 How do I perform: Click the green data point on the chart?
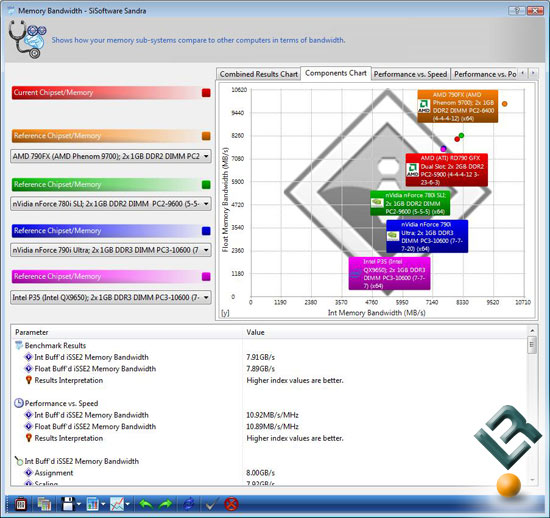click(461, 135)
